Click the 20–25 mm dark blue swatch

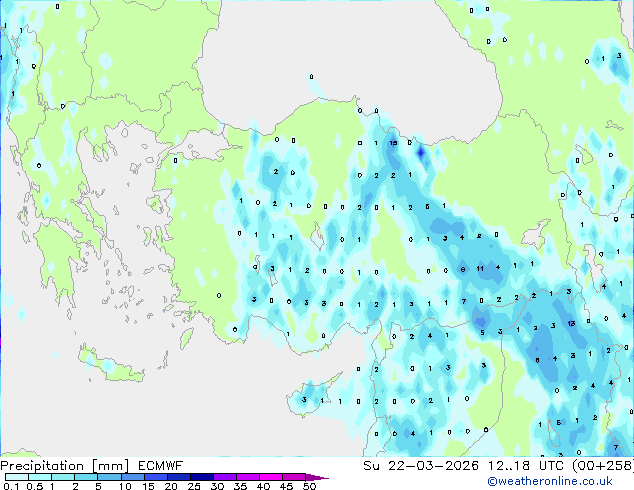tap(179, 477)
